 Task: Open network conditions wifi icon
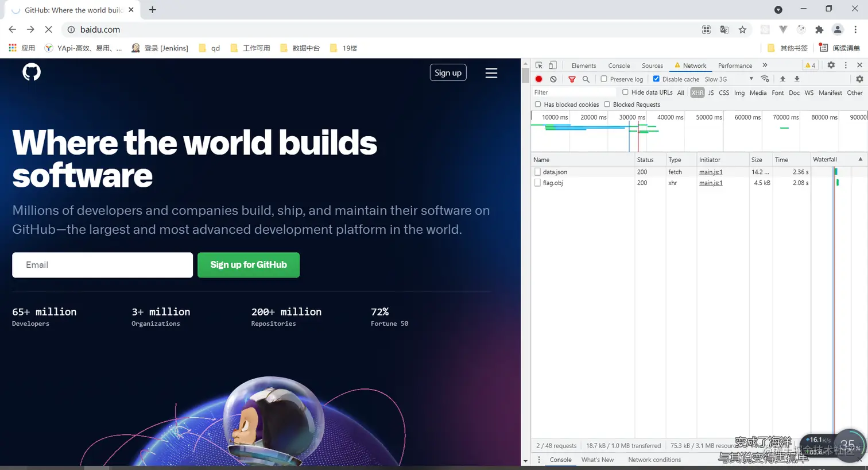pyautogui.click(x=765, y=79)
